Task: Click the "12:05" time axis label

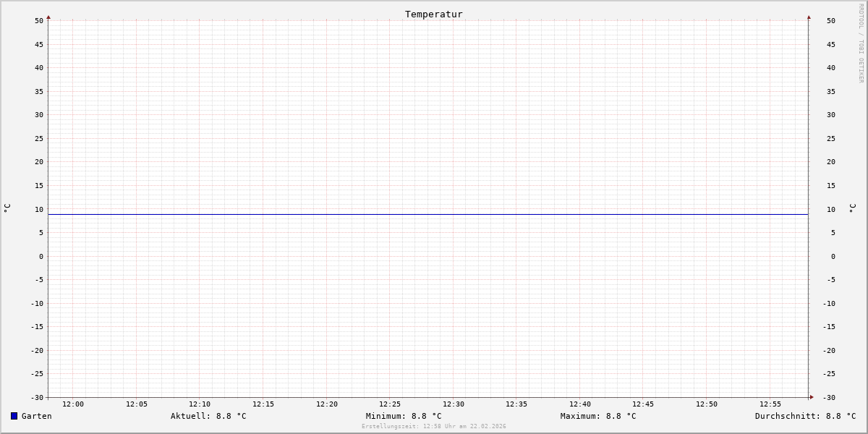Action: 137,404
